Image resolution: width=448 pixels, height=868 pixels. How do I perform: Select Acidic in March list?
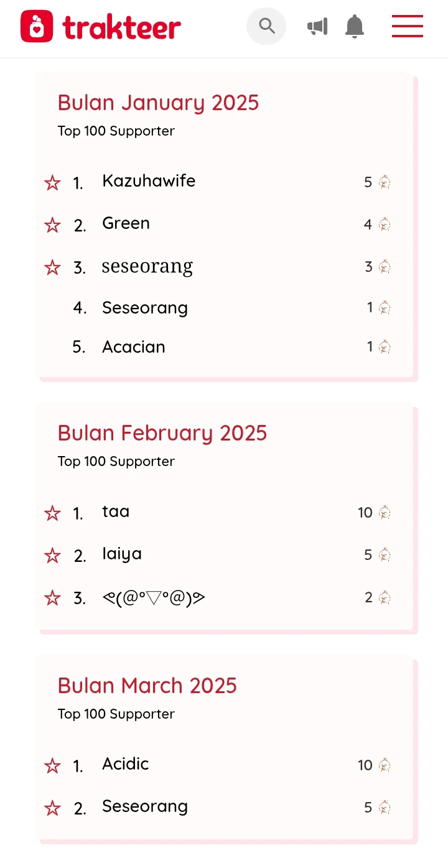(126, 763)
